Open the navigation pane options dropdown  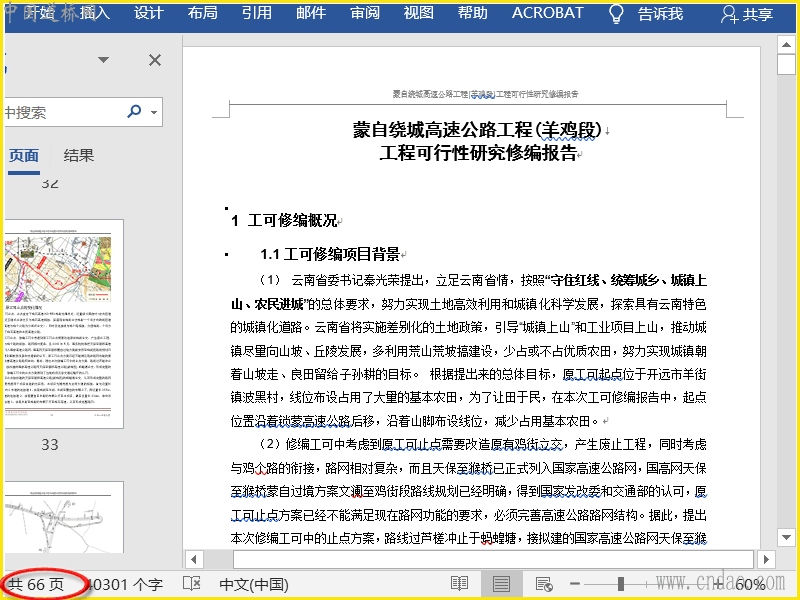pyautogui.click(x=103, y=61)
